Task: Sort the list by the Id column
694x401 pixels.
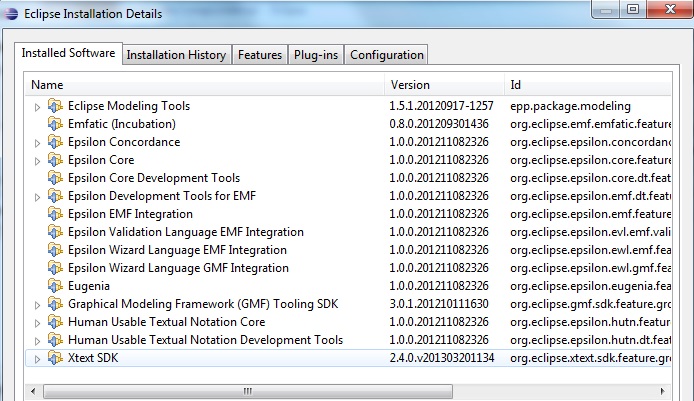Action: pos(588,85)
